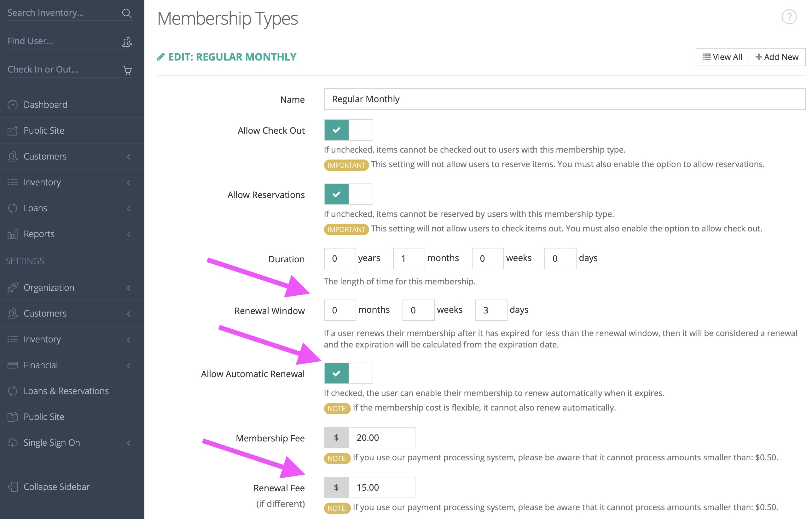Screen dimensions: 812x519
Task: Open the Reports menu item
Action: pyautogui.click(x=72, y=234)
